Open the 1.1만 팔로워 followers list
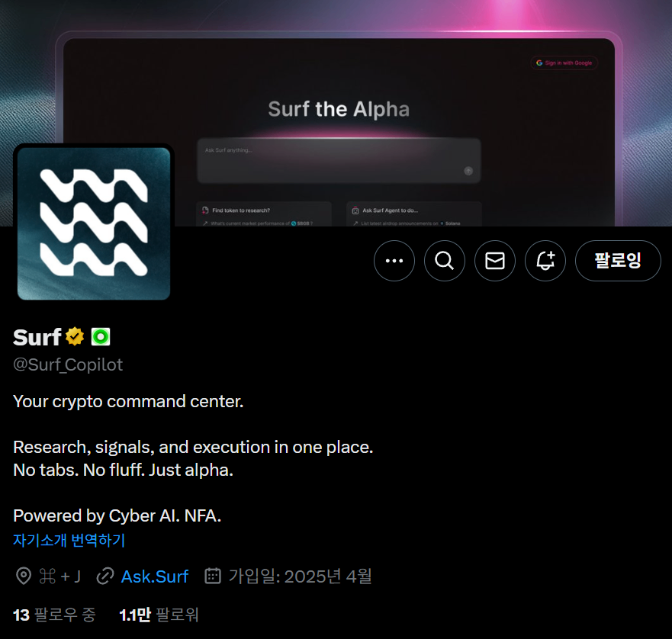672x639 pixels. 159,615
